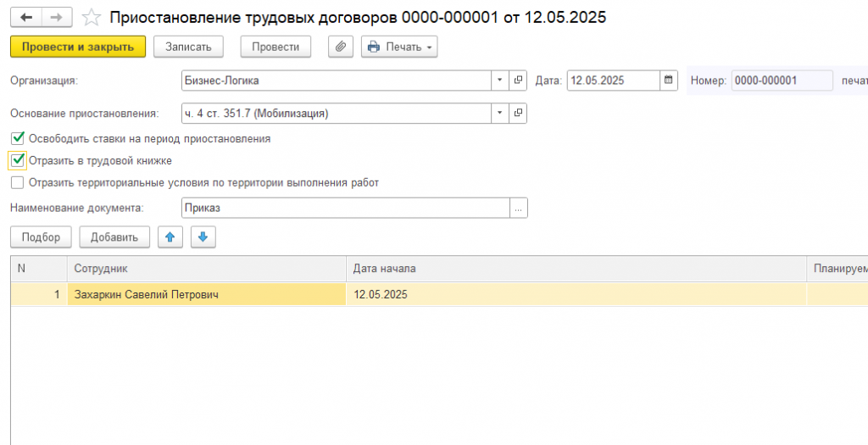
Task: Click the Сотрудник column header
Action: 207,269
